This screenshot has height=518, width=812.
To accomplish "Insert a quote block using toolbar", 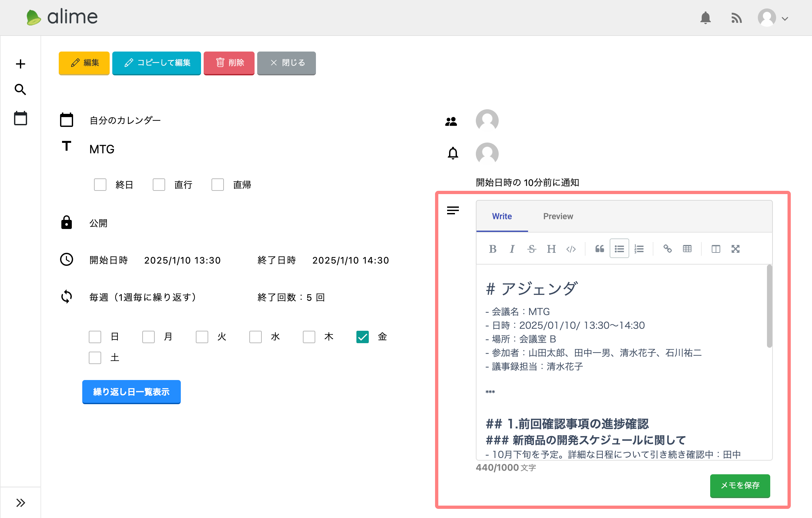I will coord(599,249).
